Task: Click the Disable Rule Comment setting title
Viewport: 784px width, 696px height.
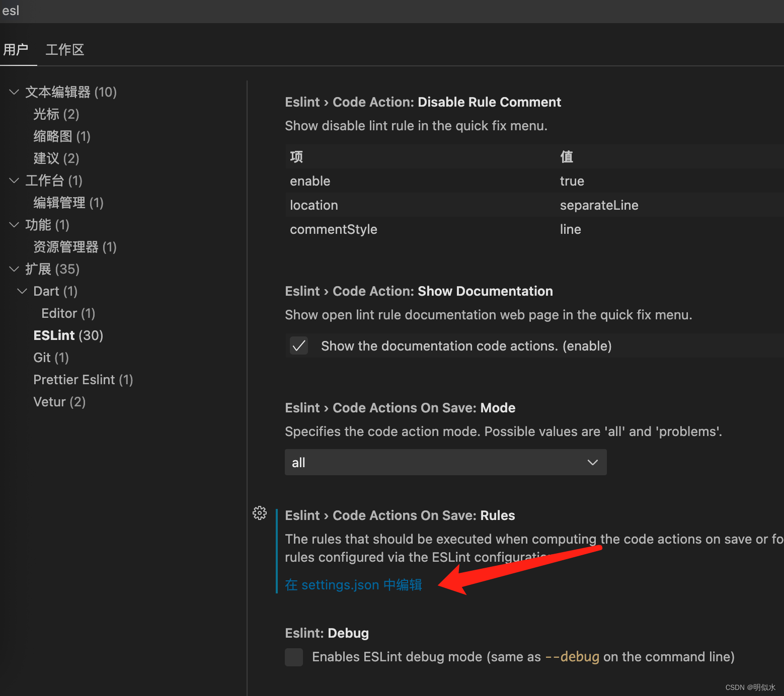Action: [x=423, y=102]
